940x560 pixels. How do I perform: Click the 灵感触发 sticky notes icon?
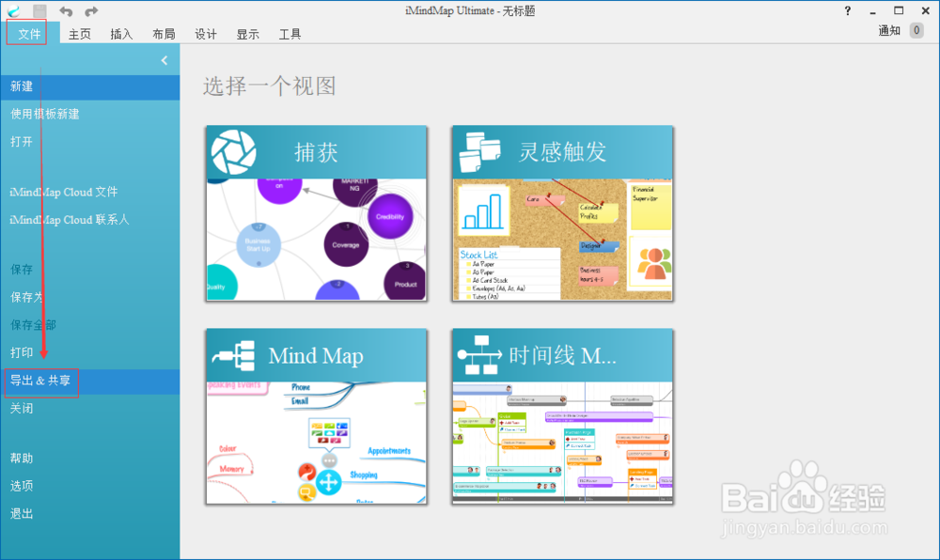[x=479, y=152]
